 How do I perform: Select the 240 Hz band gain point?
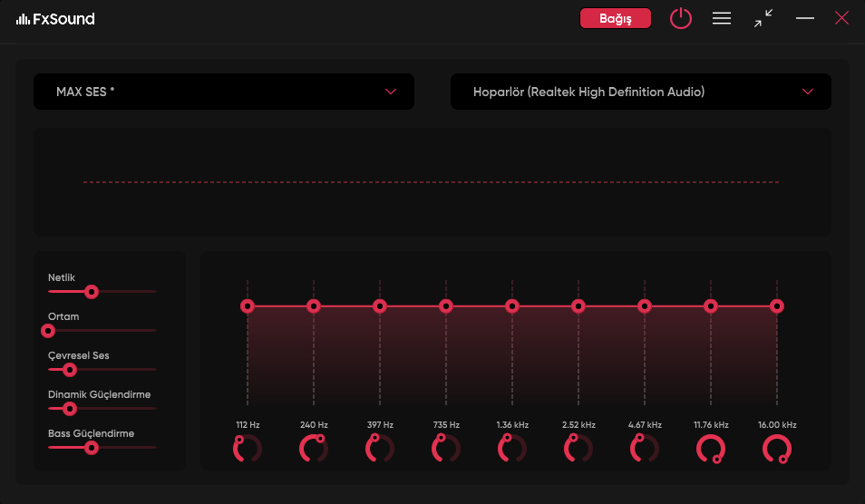pyautogui.click(x=314, y=306)
